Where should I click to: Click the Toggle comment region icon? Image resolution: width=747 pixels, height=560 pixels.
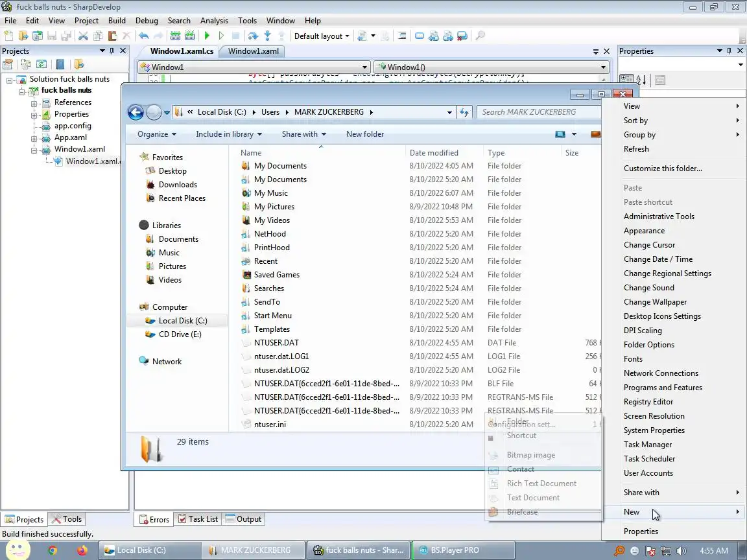[401, 36]
